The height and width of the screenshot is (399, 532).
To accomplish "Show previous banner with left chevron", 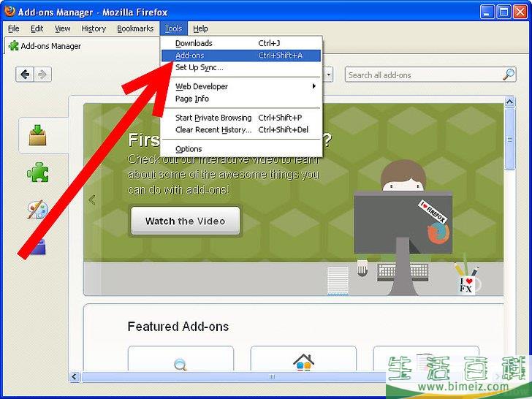I will [91, 199].
